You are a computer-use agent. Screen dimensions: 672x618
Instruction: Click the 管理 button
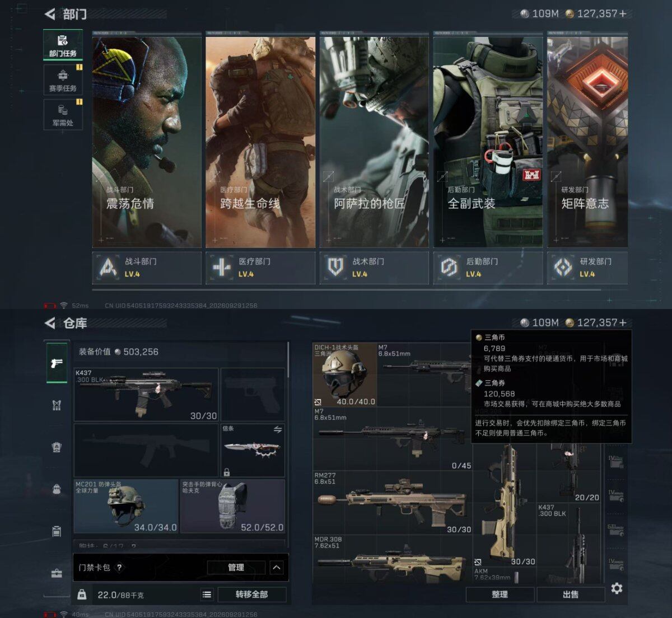pyautogui.click(x=236, y=567)
